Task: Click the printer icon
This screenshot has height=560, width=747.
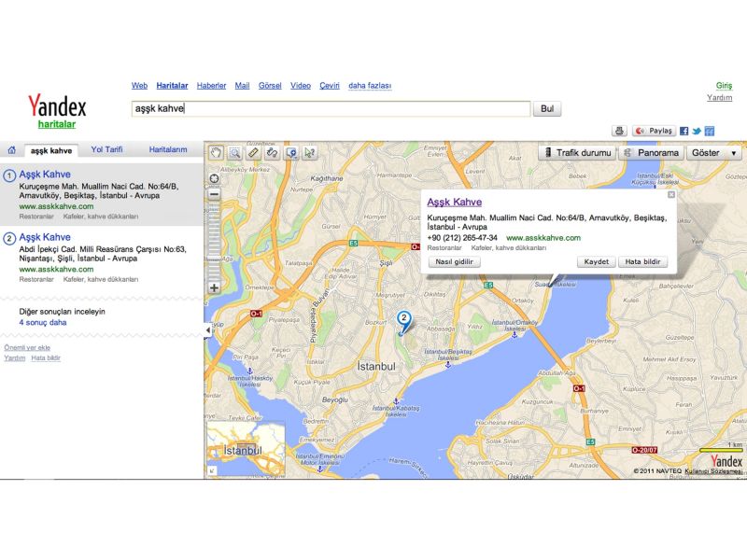Action: coord(618,132)
